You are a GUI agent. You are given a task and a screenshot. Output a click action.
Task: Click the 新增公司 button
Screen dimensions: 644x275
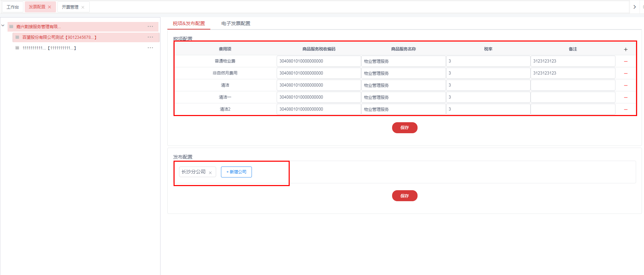click(x=236, y=172)
